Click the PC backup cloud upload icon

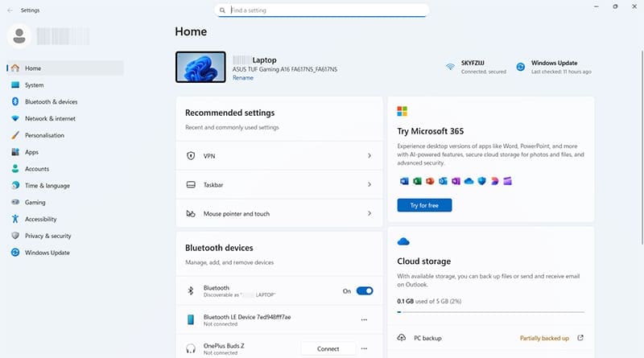(402, 337)
